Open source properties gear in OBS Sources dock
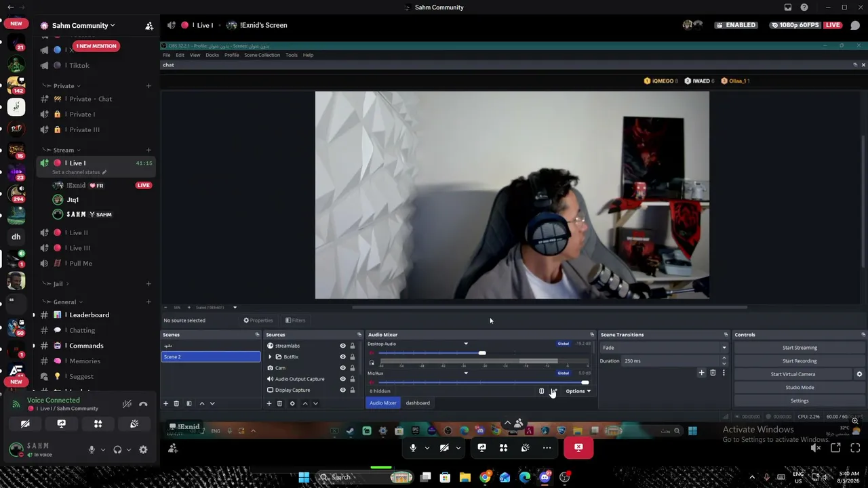Viewport: 868px width, 488px height. click(292, 403)
